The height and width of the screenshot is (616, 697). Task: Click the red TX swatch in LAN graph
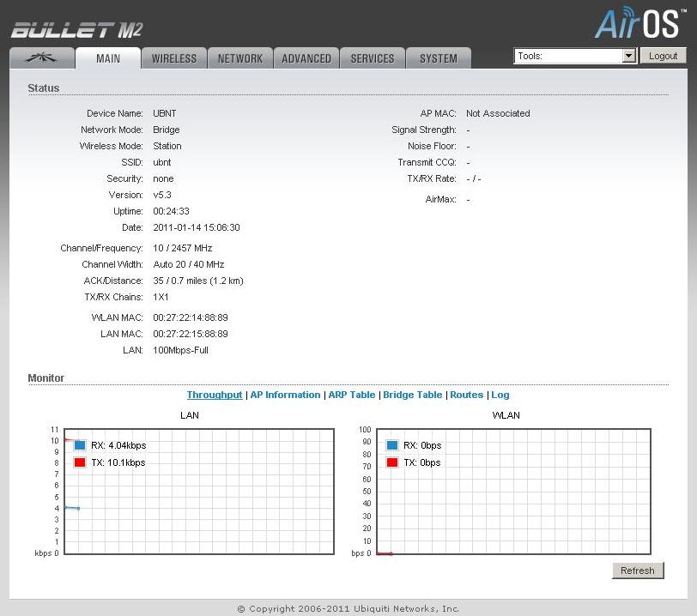80,462
